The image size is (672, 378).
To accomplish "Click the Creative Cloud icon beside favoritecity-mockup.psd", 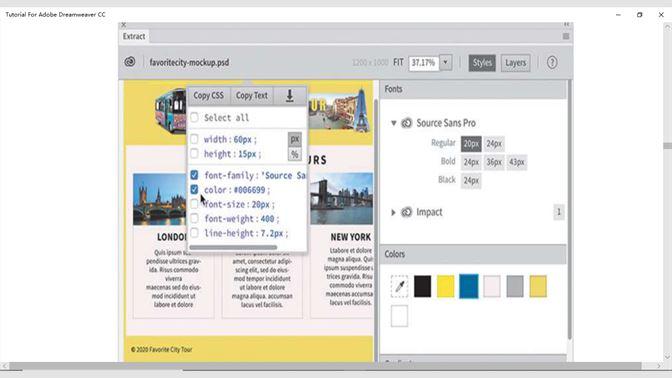I will pos(130,62).
